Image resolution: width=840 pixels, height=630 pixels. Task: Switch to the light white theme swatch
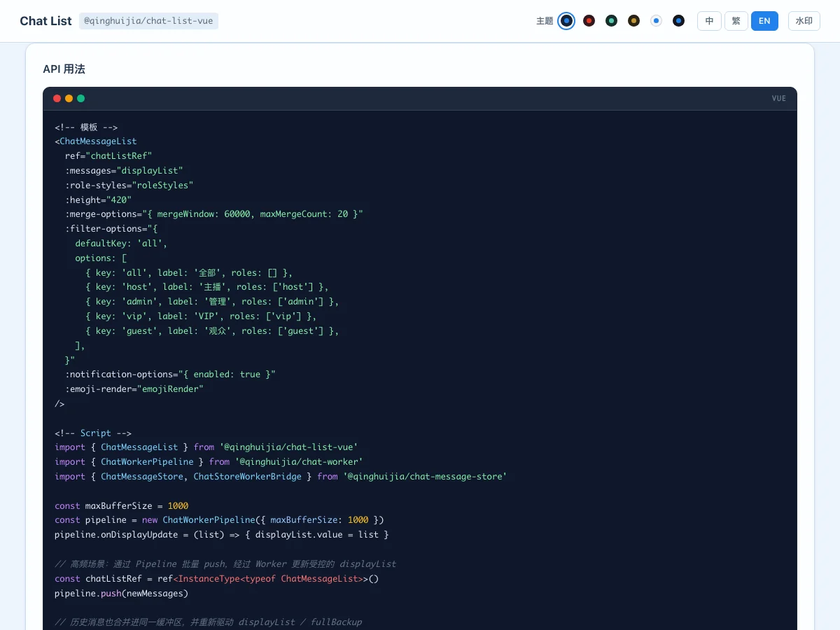(x=657, y=21)
